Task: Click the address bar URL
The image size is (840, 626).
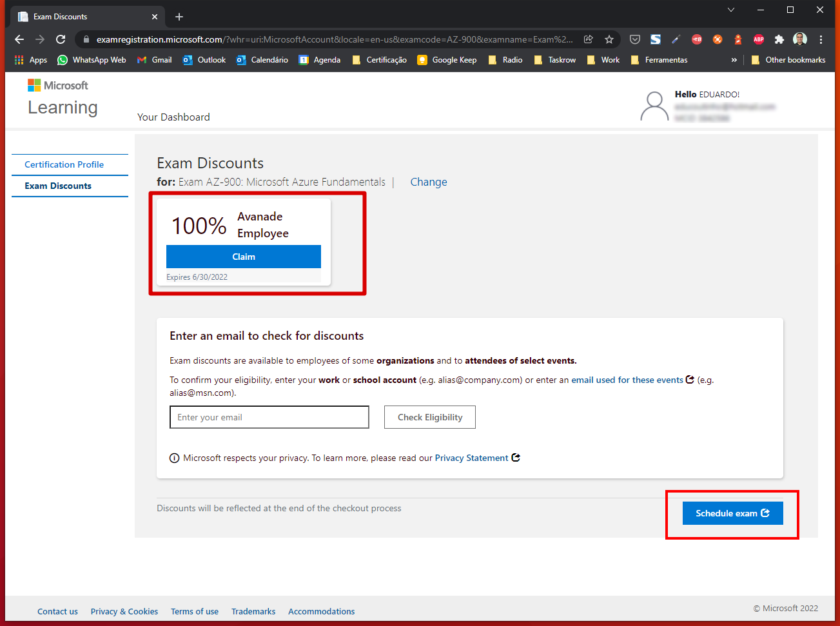Action: click(x=335, y=39)
